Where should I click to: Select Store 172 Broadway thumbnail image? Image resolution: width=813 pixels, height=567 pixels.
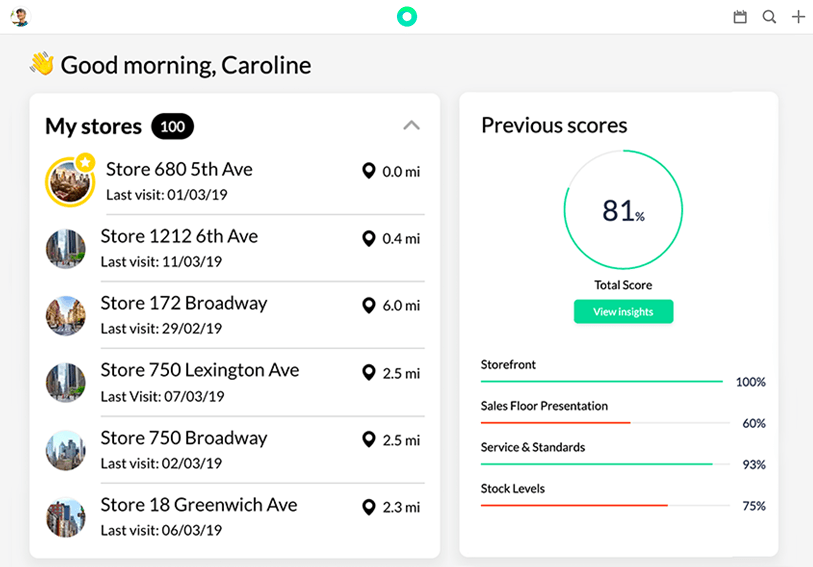click(65, 315)
